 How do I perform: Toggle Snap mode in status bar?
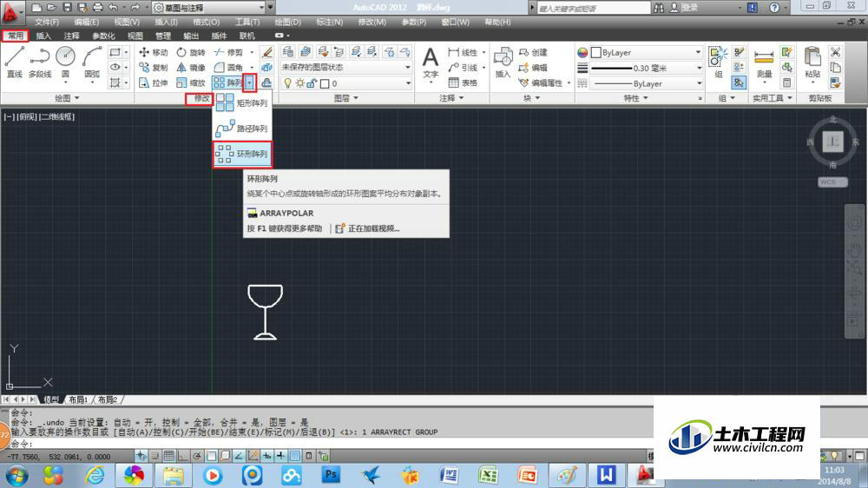[155, 456]
